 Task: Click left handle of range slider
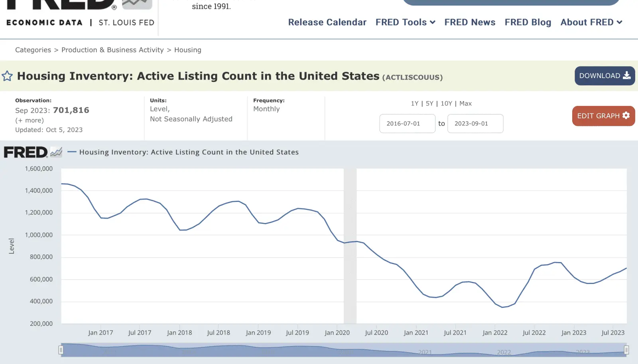pyautogui.click(x=61, y=350)
